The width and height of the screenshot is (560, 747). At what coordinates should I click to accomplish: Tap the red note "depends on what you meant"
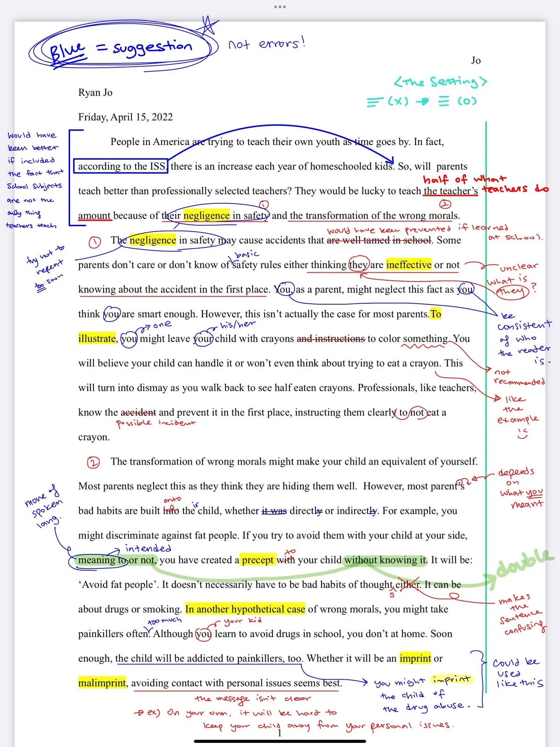[520, 489]
